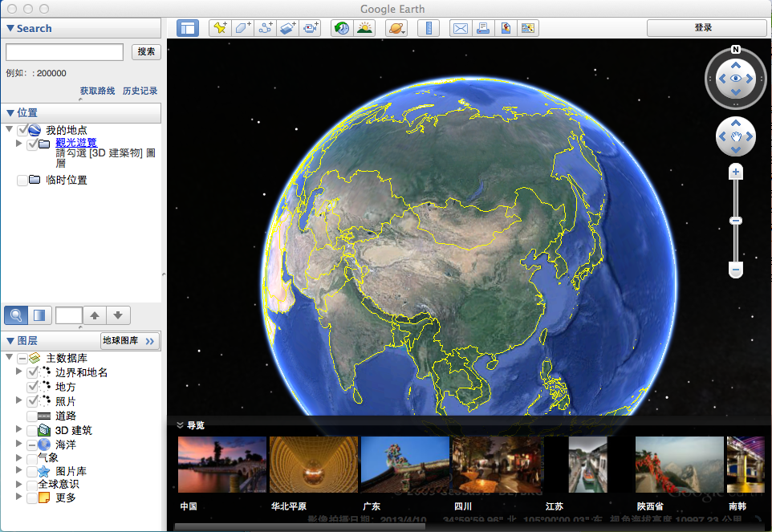Show historical imagery clock icon
This screenshot has height=532, width=772.
[342, 28]
